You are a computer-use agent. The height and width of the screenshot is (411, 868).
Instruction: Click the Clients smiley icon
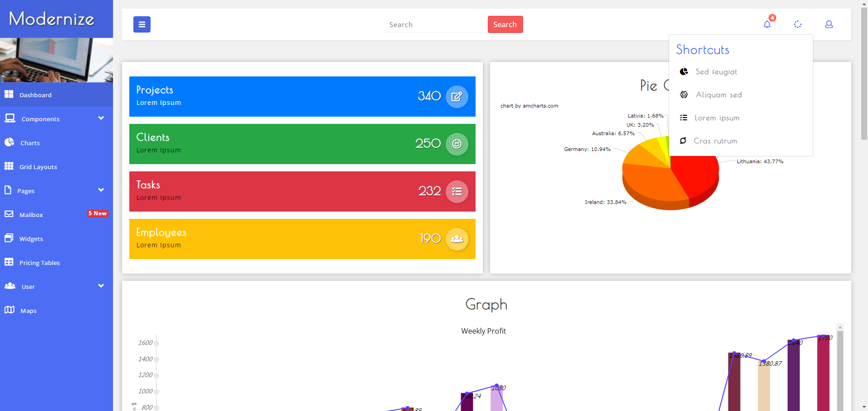457,144
